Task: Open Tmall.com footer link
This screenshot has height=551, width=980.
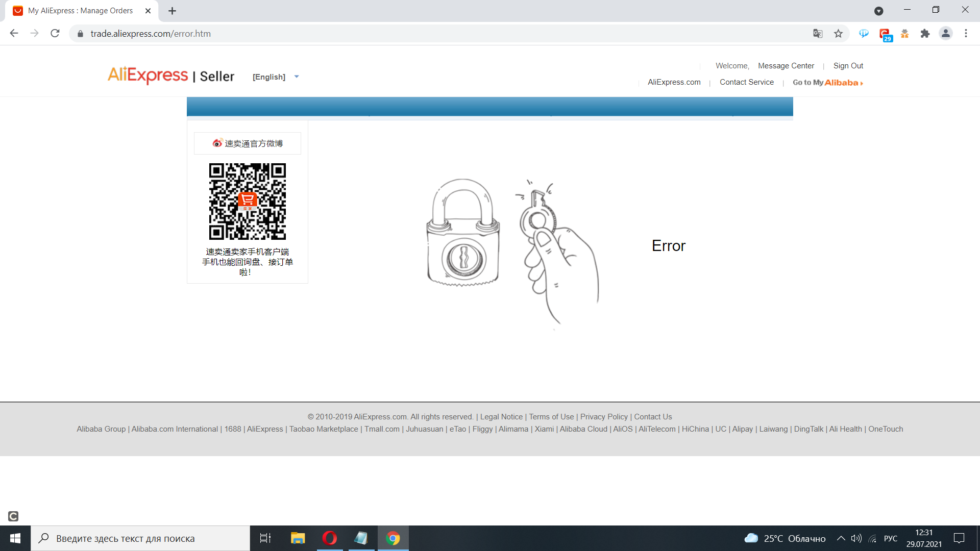Action: pos(382,429)
